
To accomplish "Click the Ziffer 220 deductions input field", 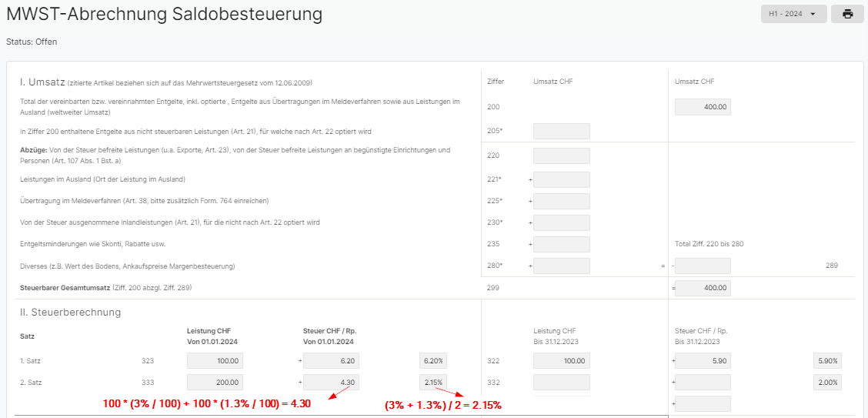I will tap(561, 155).
